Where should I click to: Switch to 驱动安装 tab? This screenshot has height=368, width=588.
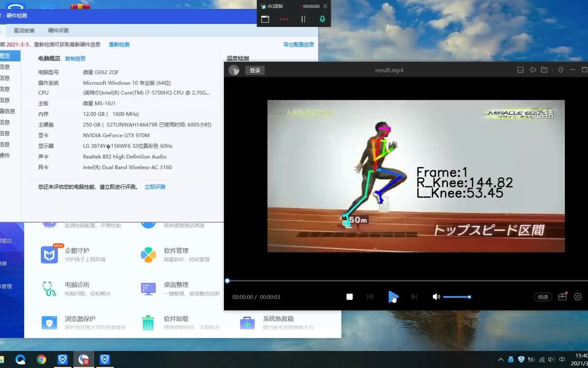(x=24, y=30)
